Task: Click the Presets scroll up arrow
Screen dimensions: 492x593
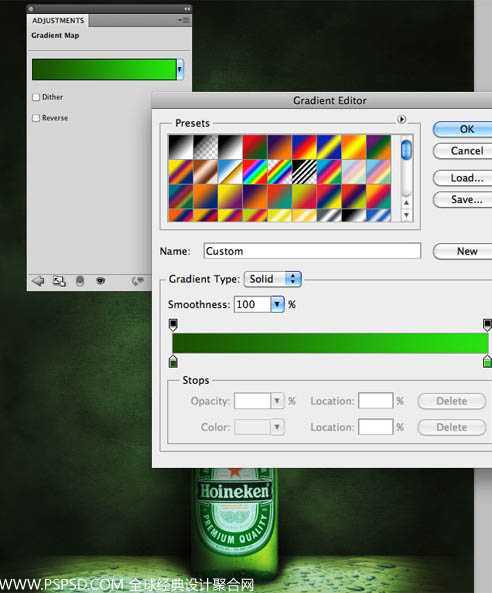Action: click(406, 203)
